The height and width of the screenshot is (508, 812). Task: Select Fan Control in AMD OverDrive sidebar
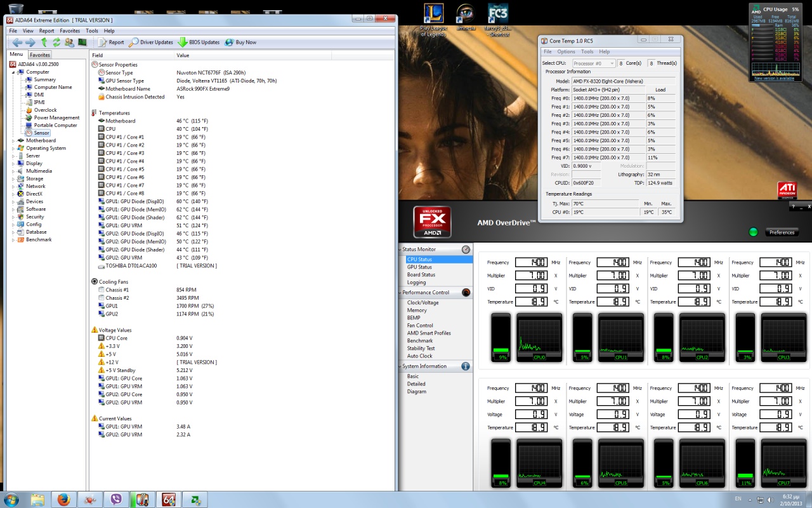[420, 325]
